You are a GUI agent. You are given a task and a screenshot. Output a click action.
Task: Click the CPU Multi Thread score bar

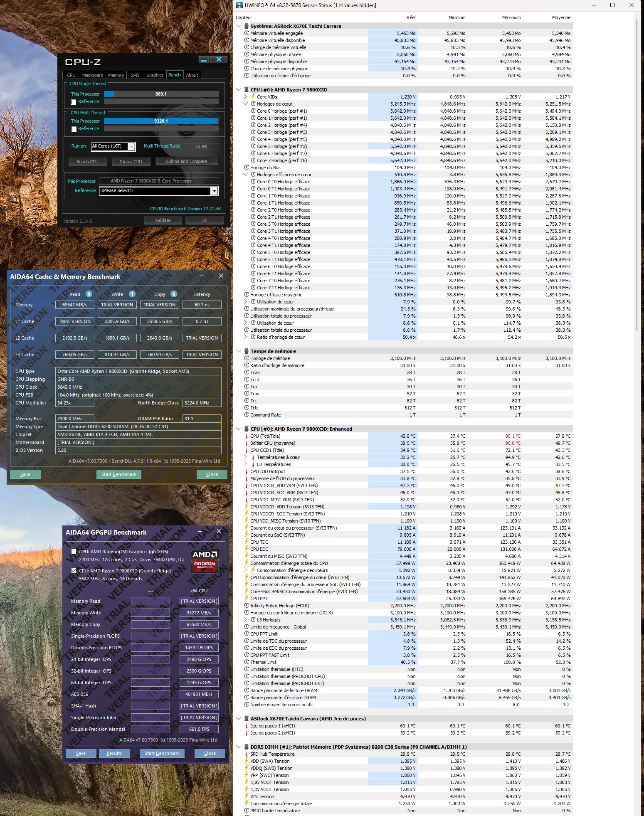point(161,121)
